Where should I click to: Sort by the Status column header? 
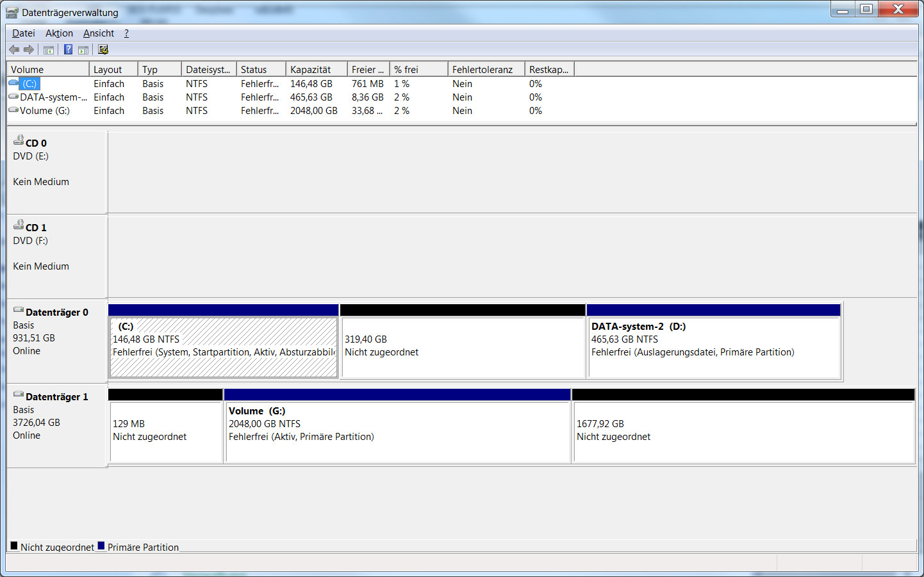pos(261,69)
